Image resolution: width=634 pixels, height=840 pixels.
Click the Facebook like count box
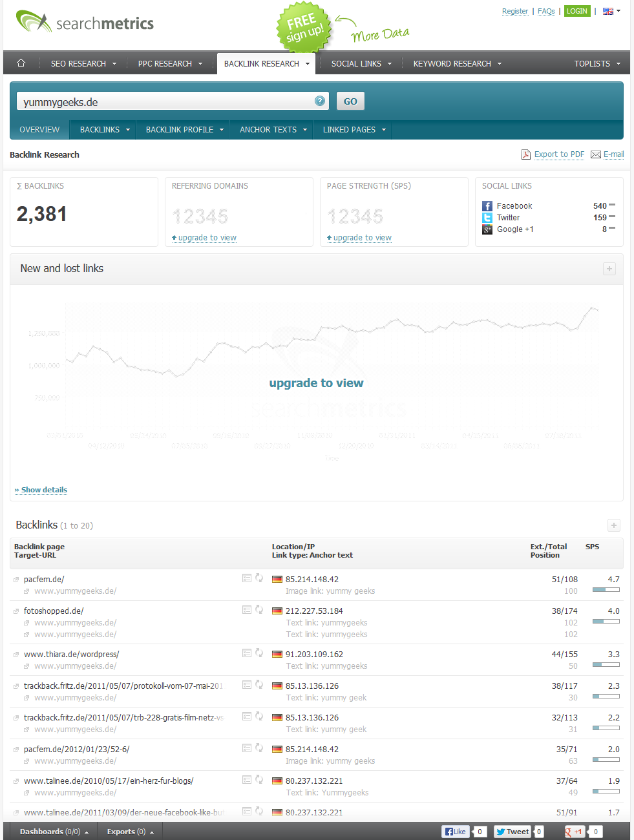pyautogui.click(x=480, y=832)
